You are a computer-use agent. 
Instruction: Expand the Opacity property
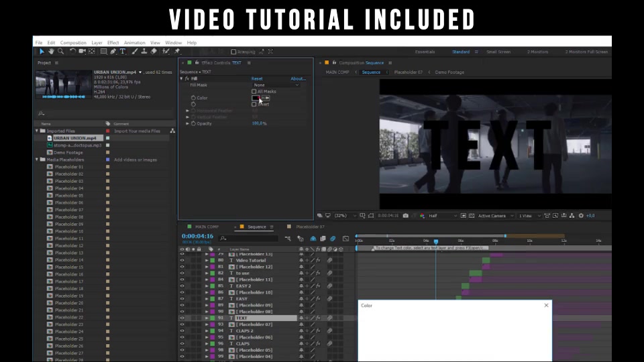pyautogui.click(x=188, y=123)
